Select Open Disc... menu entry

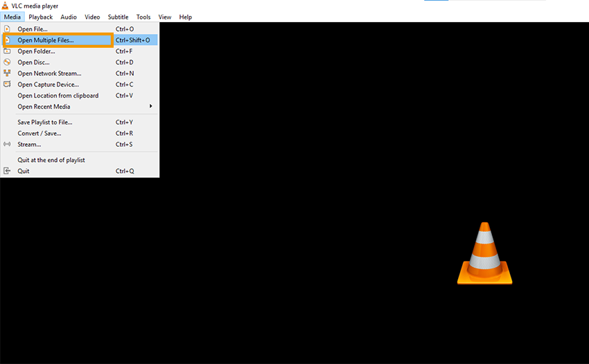(80, 62)
